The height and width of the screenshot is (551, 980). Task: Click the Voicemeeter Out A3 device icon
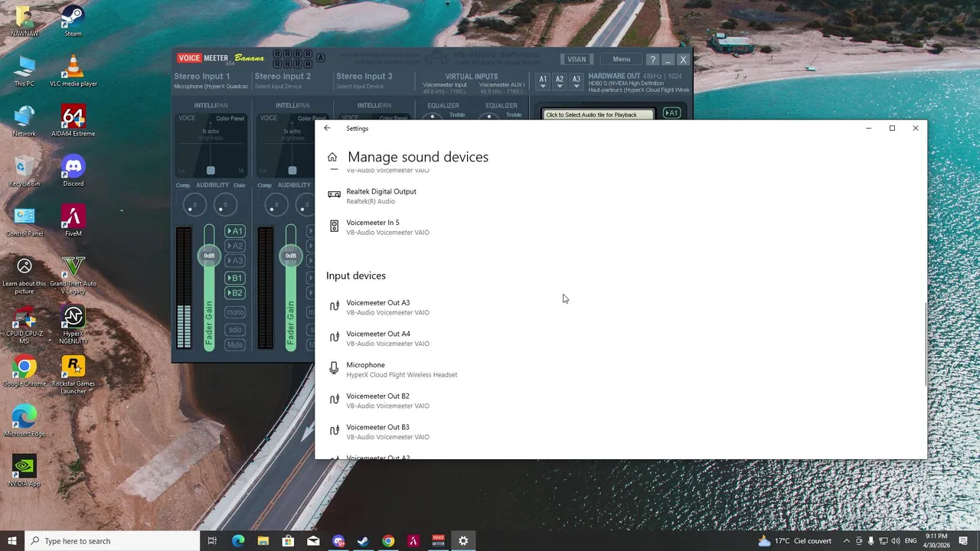(x=334, y=306)
